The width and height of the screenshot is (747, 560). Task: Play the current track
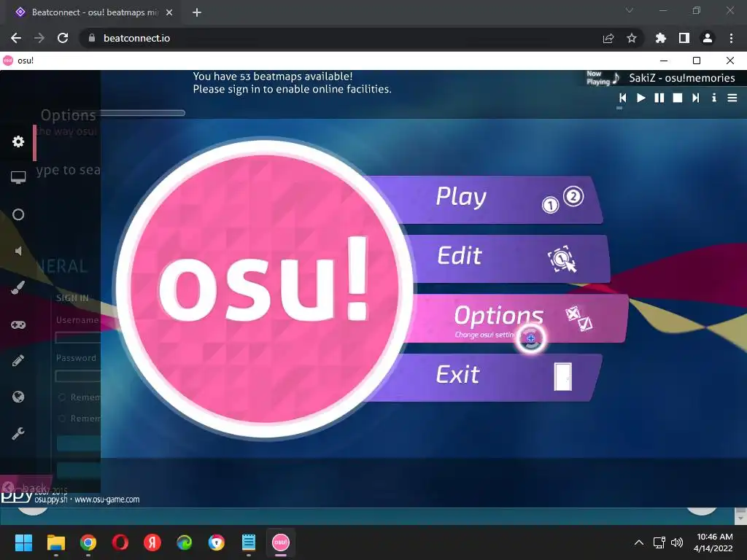click(x=640, y=98)
